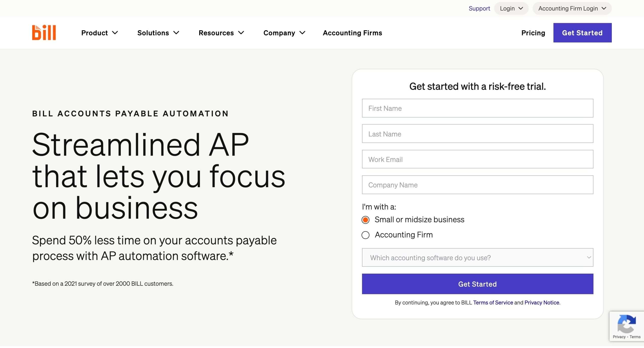This screenshot has width=644, height=348.
Task: Click the Resources chevron arrow
Action: 241,33
